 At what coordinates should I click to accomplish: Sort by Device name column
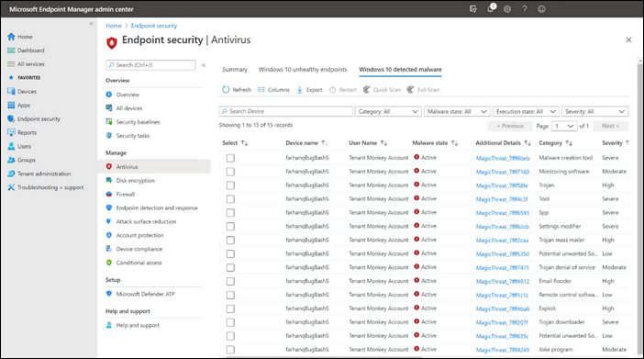coord(306,143)
